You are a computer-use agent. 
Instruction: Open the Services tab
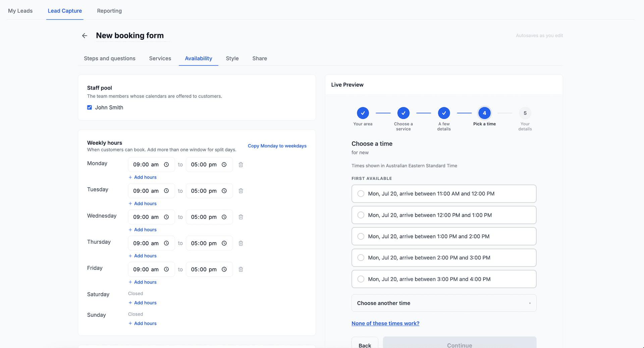[x=160, y=58]
